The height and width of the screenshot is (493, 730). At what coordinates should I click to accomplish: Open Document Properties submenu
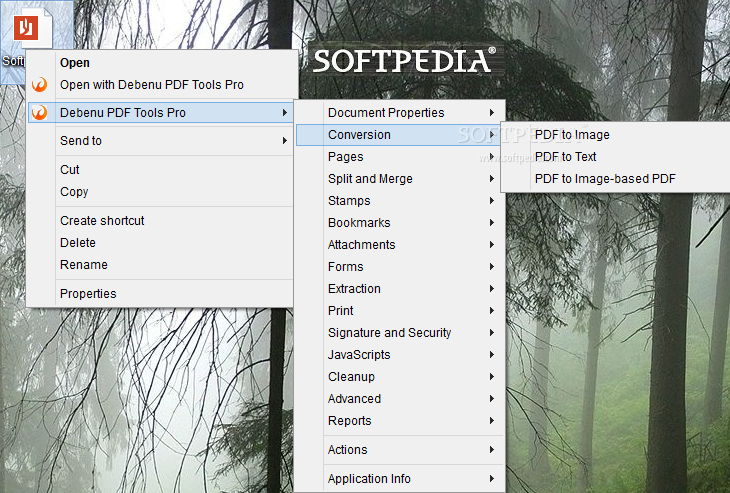400,113
